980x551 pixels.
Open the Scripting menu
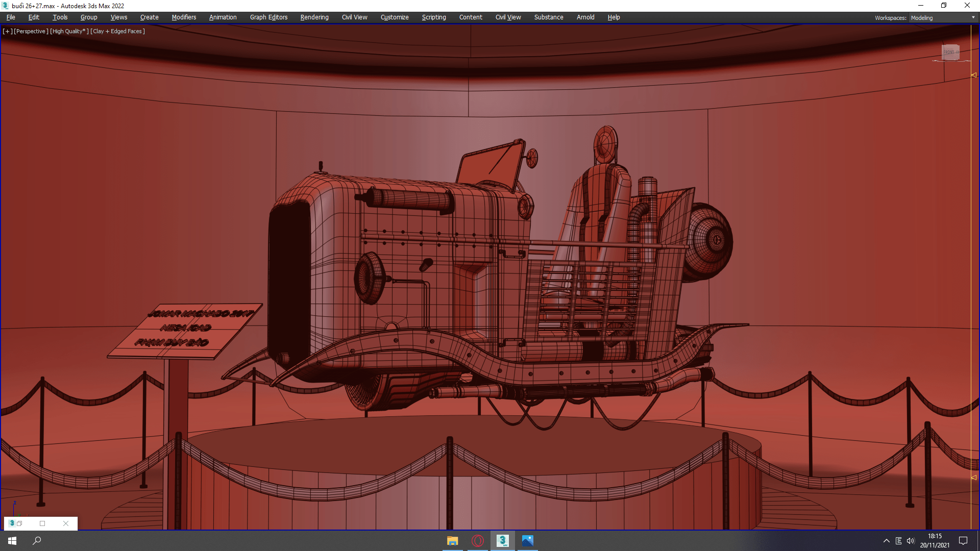tap(434, 17)
